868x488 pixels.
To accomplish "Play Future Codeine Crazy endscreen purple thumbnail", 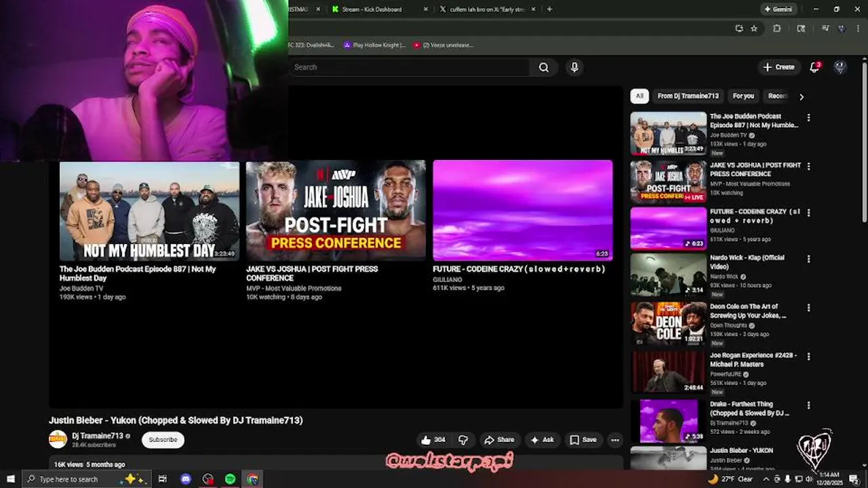I will (x=523, y=210).
